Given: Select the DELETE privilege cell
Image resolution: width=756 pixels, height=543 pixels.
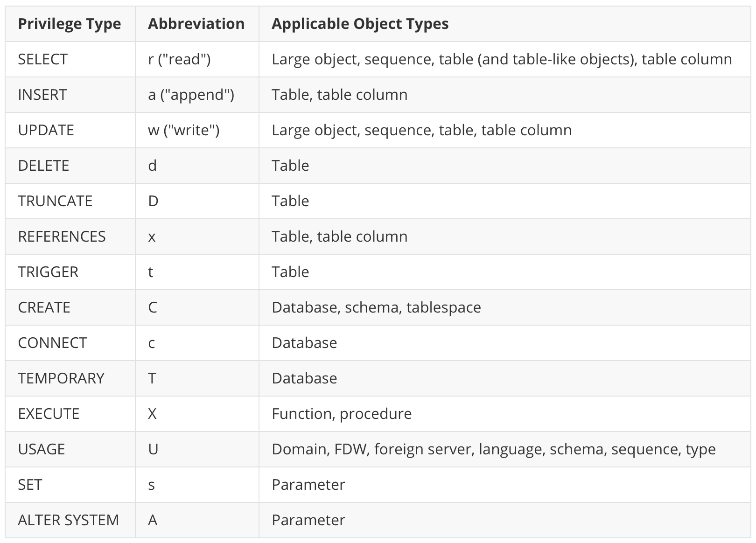Looking at the screenshot, I should point(43,166).
